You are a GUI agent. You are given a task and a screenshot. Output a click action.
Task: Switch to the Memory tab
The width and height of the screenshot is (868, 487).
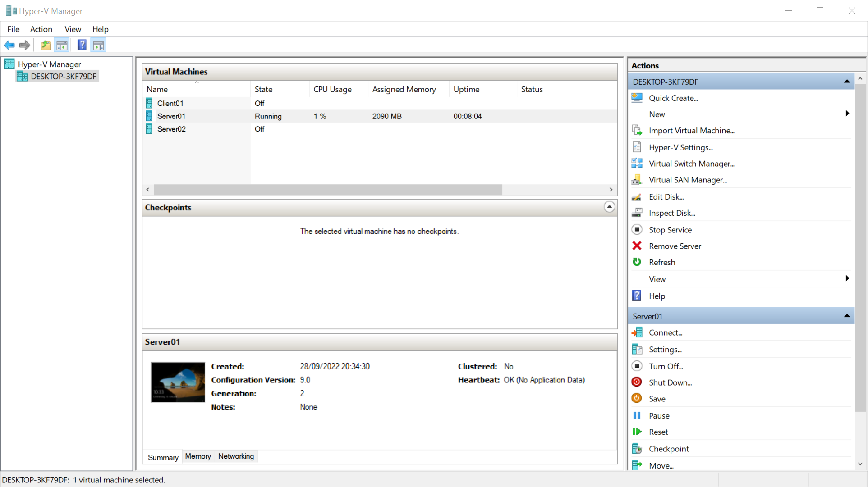pyautogui.click(x=198, y=456)
